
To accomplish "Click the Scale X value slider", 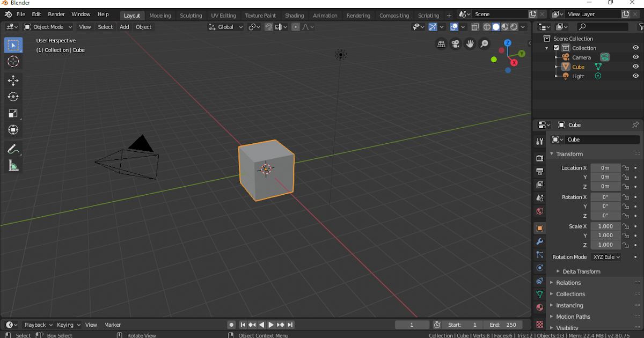I will (x=605, y=226).
